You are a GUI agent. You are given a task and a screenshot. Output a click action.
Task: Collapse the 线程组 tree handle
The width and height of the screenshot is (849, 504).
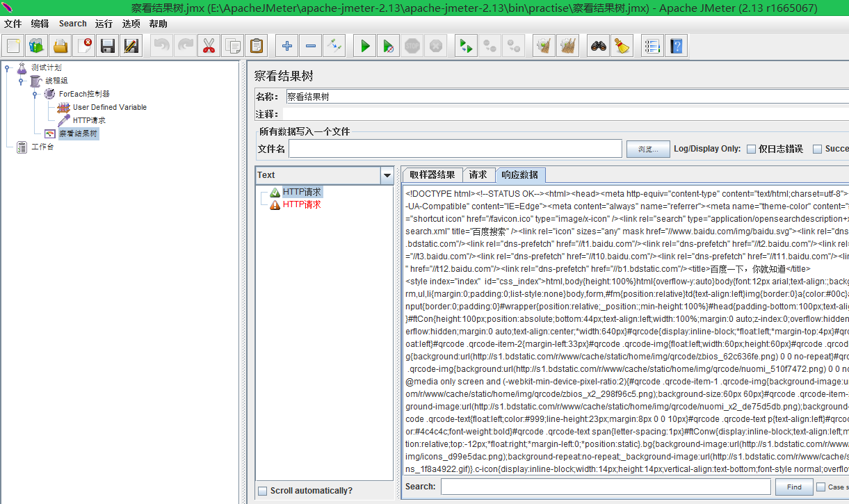[x=21, y=81]
